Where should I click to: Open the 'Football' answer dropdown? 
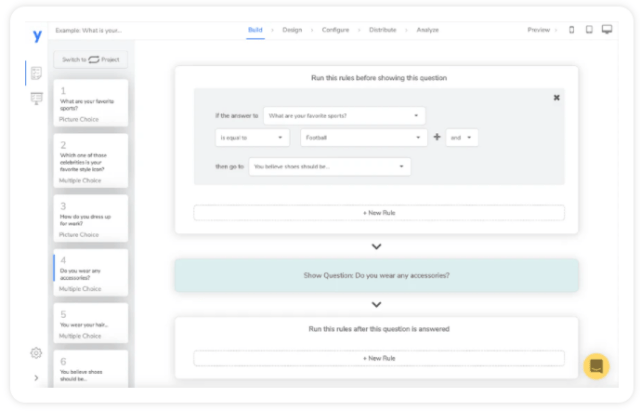tap(364, 138)
